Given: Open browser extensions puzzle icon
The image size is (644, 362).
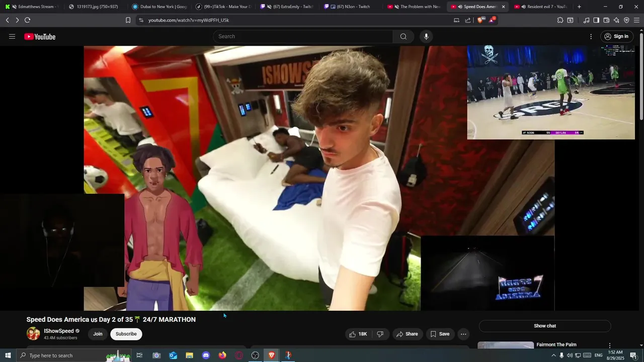Looking at the screenshot, I should pos(560,20).
